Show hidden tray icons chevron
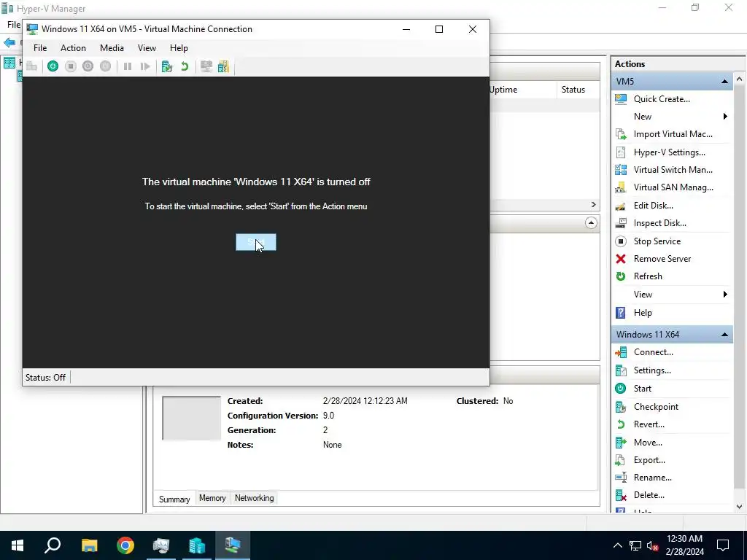Viewport: 747px width, 560px height. (617, 545)
